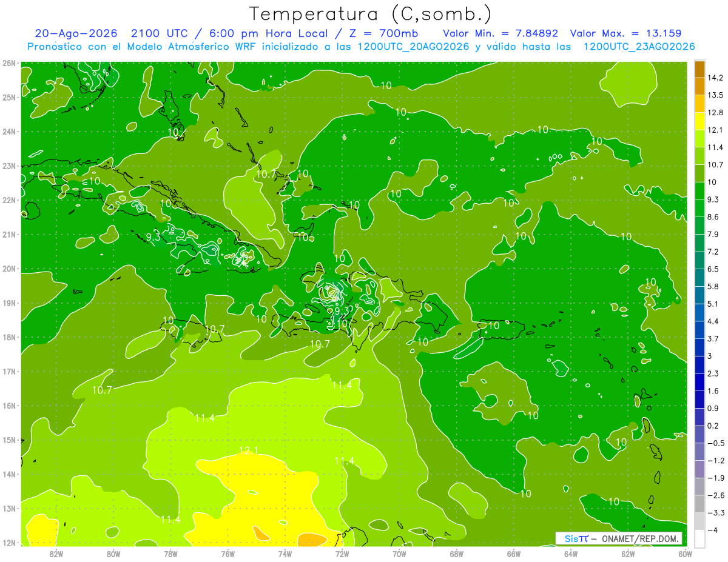Click the "-3.3" colorbar label
Viewport: 728px width, 562px height.
[716, 513]
